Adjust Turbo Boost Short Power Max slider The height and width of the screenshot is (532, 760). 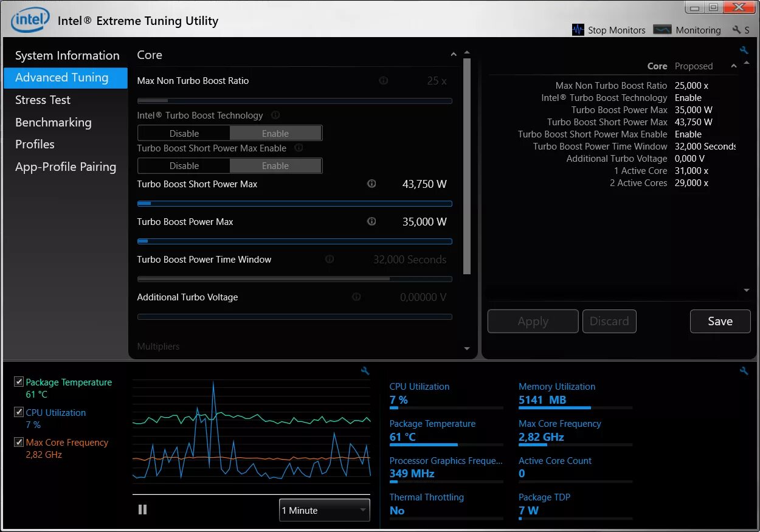coord(295,204)
